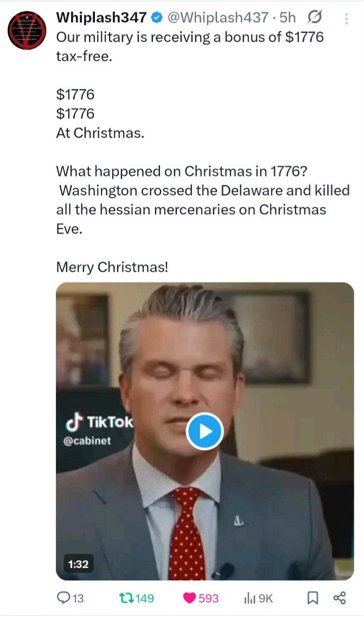Click the 1:32 video duration badge

tap(78, 564)
